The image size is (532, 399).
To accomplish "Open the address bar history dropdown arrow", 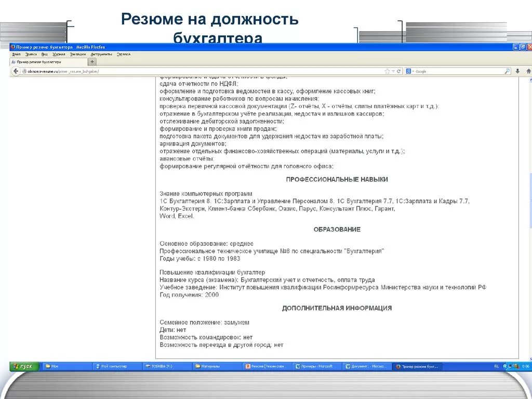I will [x=393, y=71].
